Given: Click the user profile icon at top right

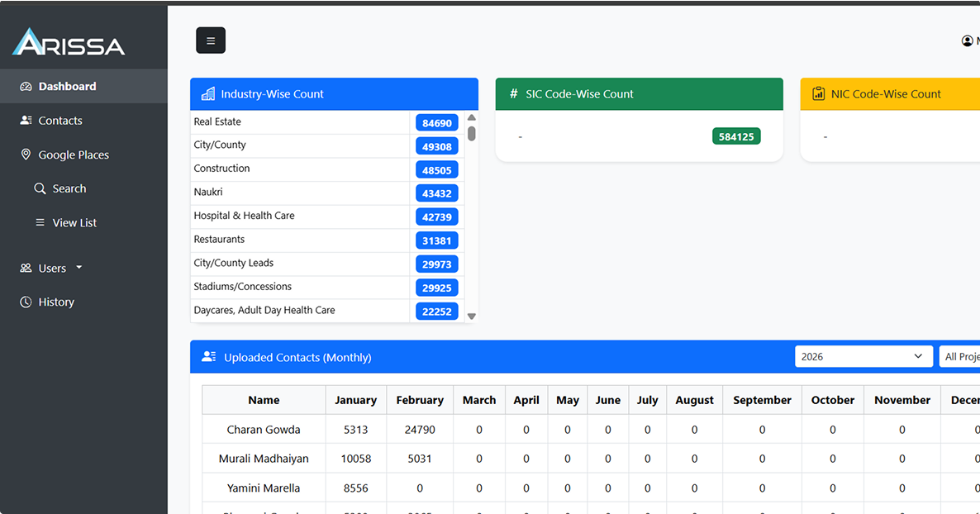Looking at the screenshot, I should tap(967, 40).
